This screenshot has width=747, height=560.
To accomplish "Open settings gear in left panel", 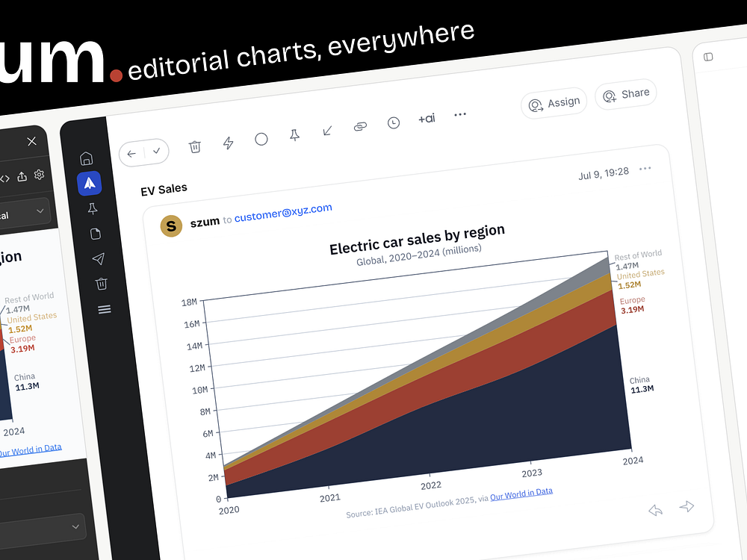I will point(39,175).
